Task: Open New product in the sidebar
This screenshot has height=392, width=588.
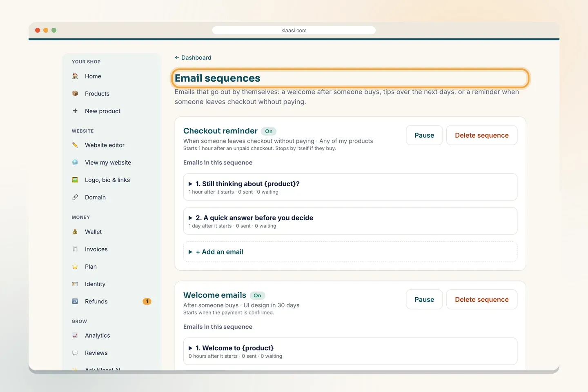Action: pyautogui.click(x=112, y=111)
